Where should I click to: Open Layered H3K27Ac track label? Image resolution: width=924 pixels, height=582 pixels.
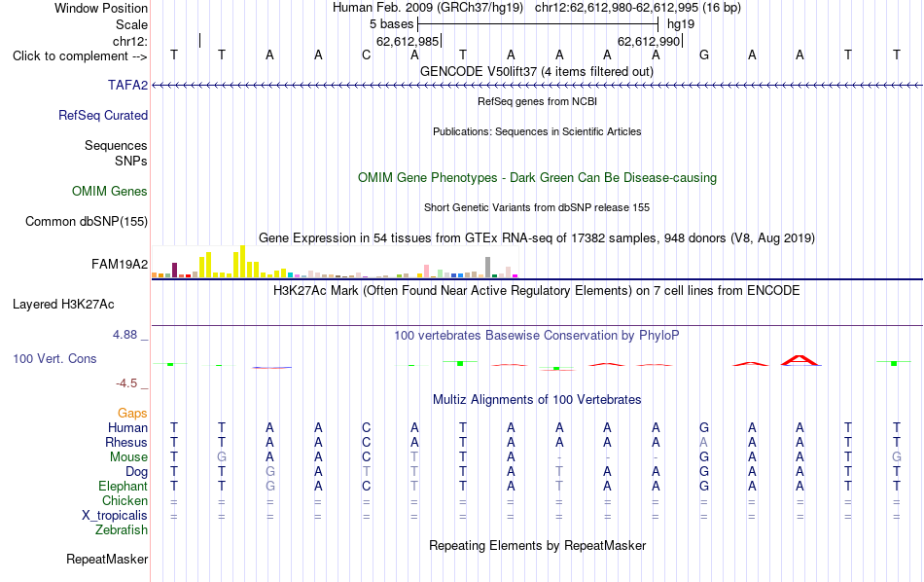63,305
